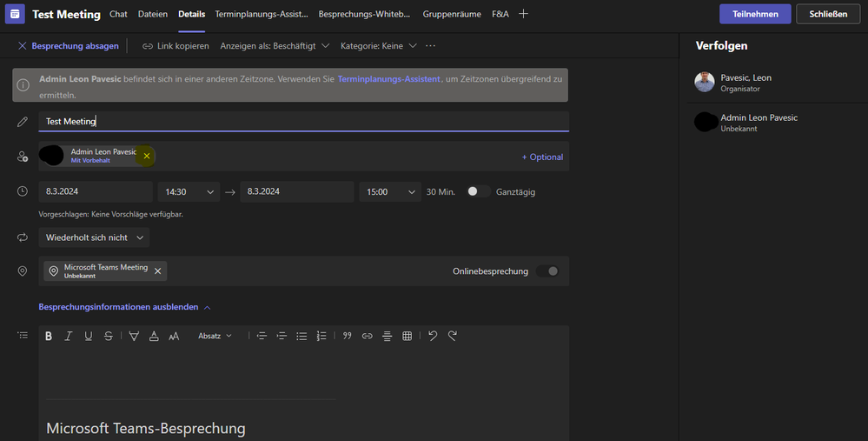The height and width of the screenshot is (441, 868).
Task: Select the Details tab
Action: [x=191, y=14]
